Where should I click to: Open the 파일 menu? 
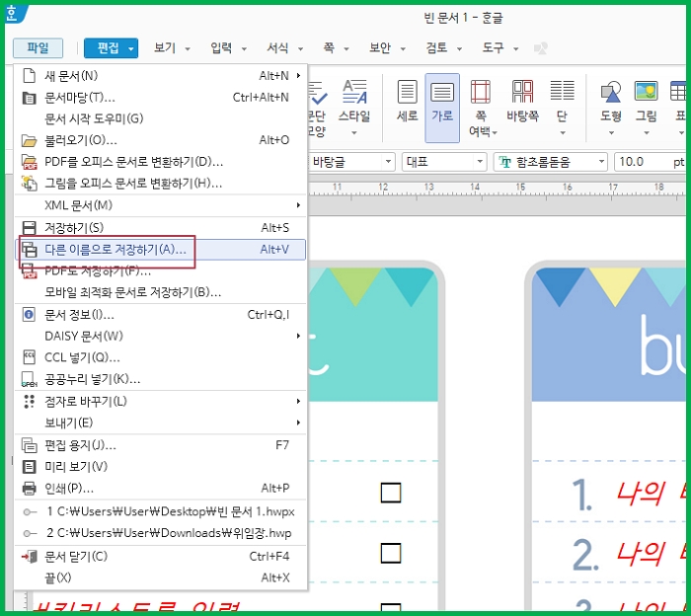pos(38,47)
